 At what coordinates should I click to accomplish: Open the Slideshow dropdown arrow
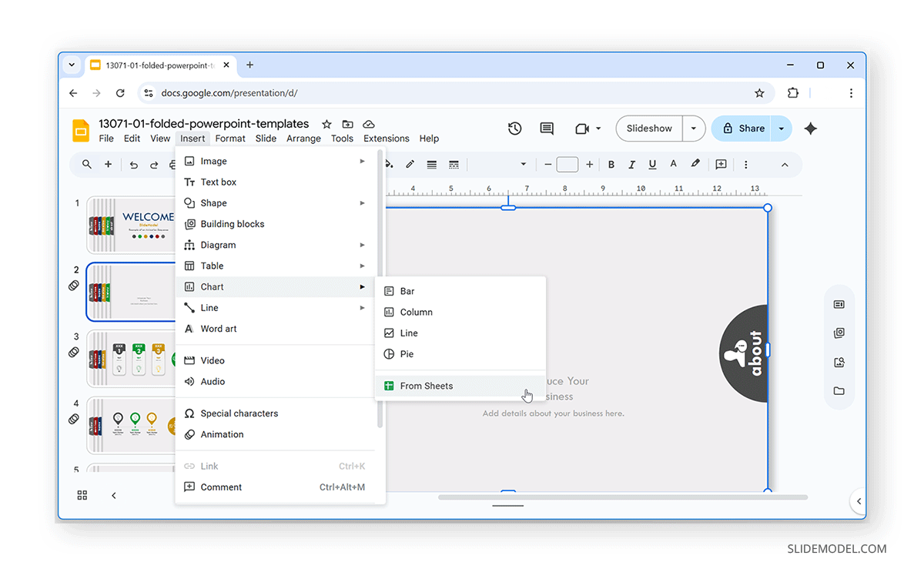(x=692, y=129)
